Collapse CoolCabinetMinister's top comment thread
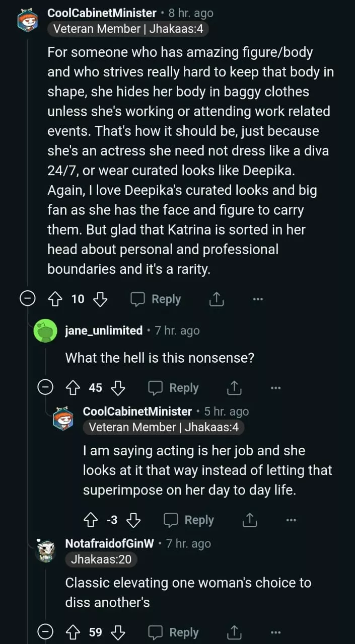This screenshot has height=644, width=355. point(27,299)
